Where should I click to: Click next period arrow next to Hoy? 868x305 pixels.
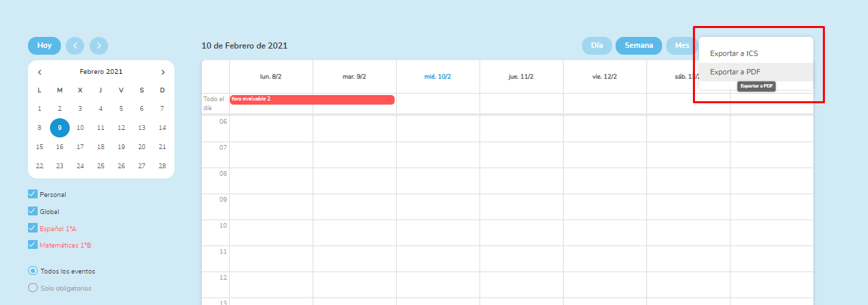[x=98, y=46]
